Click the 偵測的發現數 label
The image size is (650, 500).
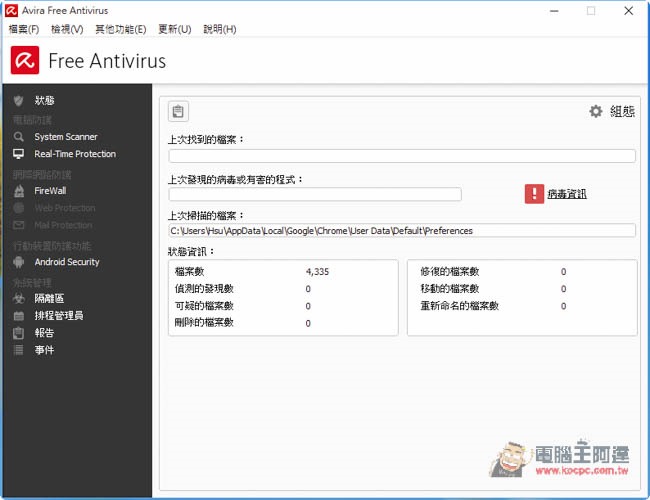pyautogui.click(x=204, y=289)
